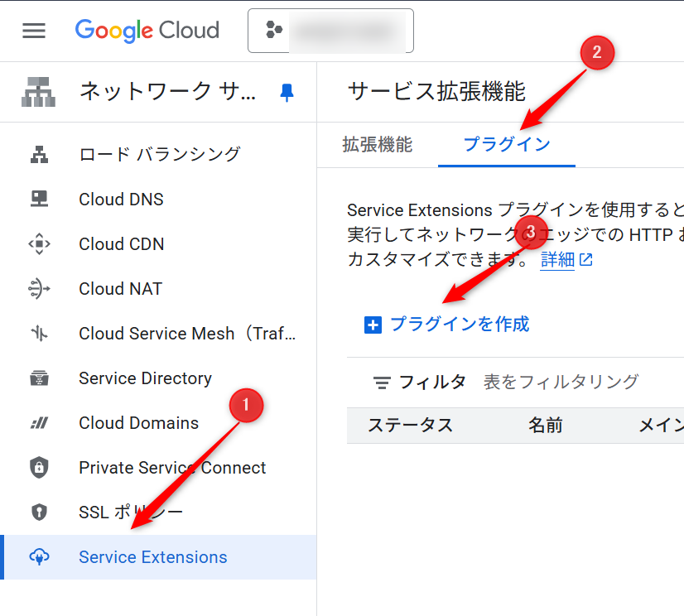Viewport: 684px width, 616px height.
Task: Open the hamburger navigation menu
Action: coord(34,31)
